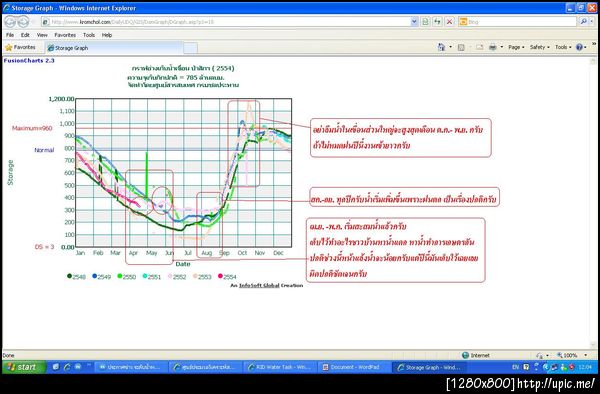Image resolution: width=600 pixels, height=394 pixels.
Task: Click the kromchol.com URL in the address bar
Action: coord(132,22)
